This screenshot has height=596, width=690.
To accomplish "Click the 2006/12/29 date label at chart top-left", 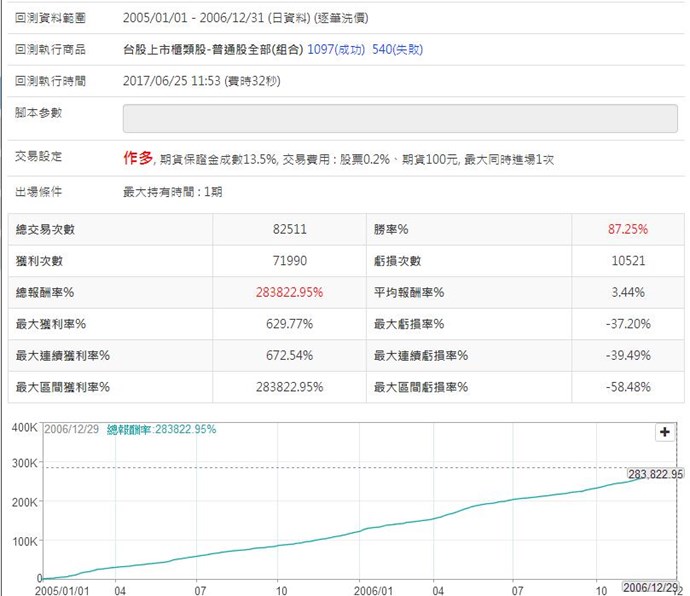I will coord(72,429).
